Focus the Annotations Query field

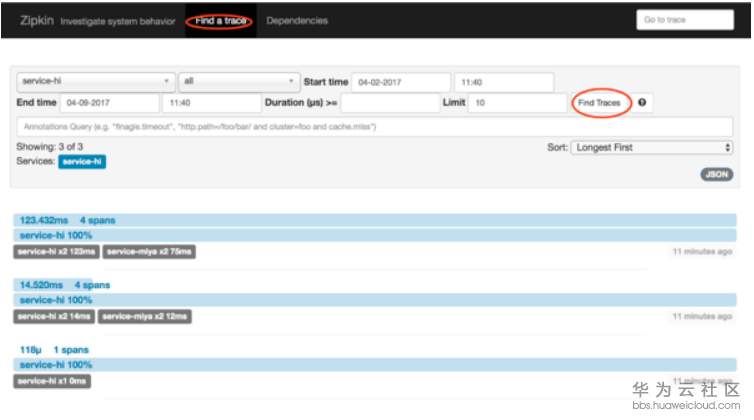(x=375, y=127)
